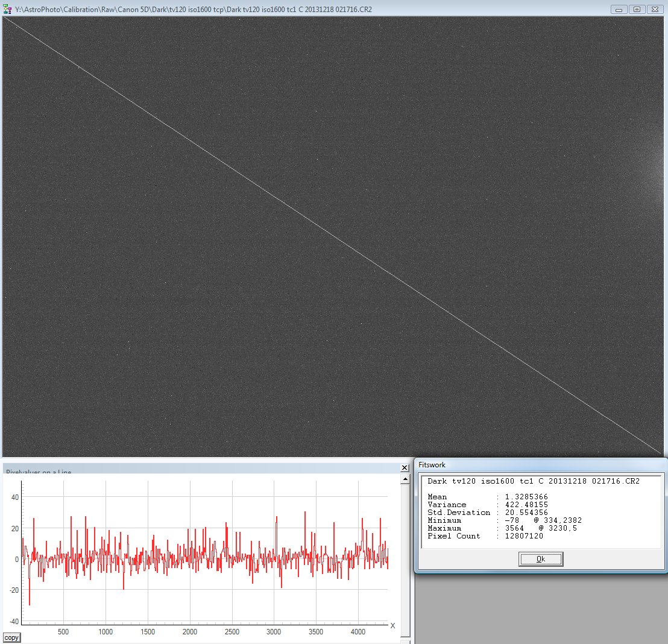Click the 500 label on the graph X axis
668x644 pixels.
click(x=63, y=632)
